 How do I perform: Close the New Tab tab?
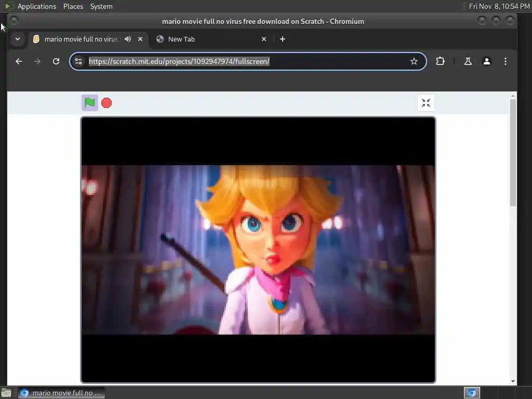[264, 39]
